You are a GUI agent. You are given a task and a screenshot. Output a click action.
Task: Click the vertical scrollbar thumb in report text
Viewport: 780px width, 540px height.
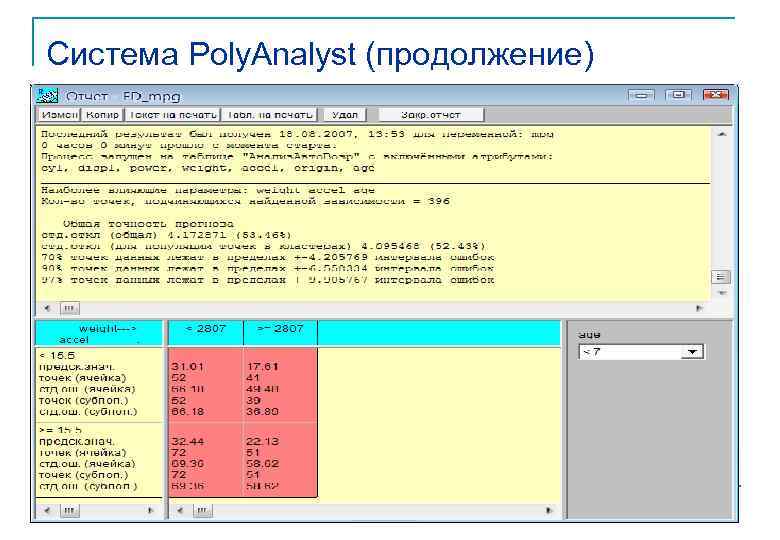(721, 277)
